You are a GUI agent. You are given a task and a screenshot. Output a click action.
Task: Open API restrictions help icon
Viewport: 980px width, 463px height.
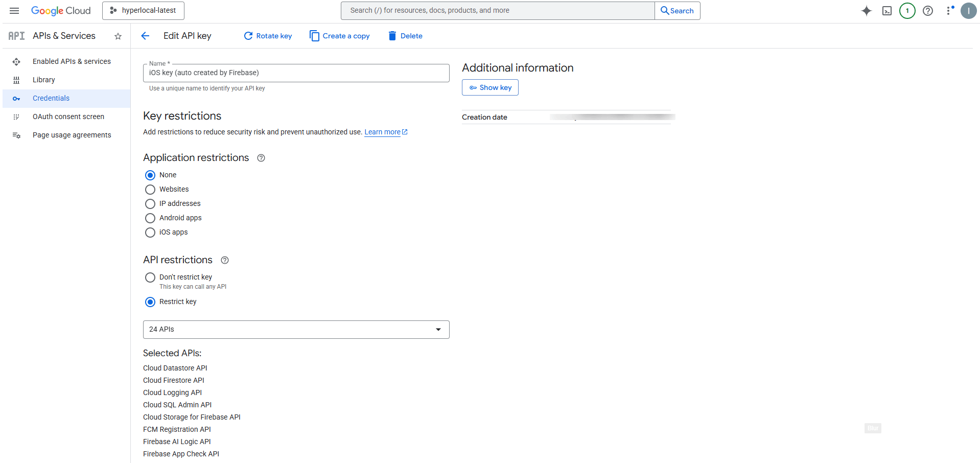(x=225, y=260)
